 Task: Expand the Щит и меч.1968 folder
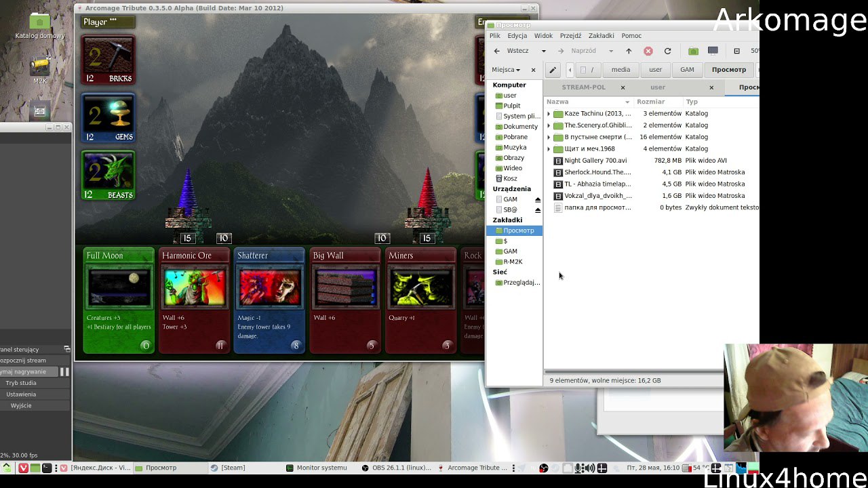pyautogui.click(x=549, y=148)
